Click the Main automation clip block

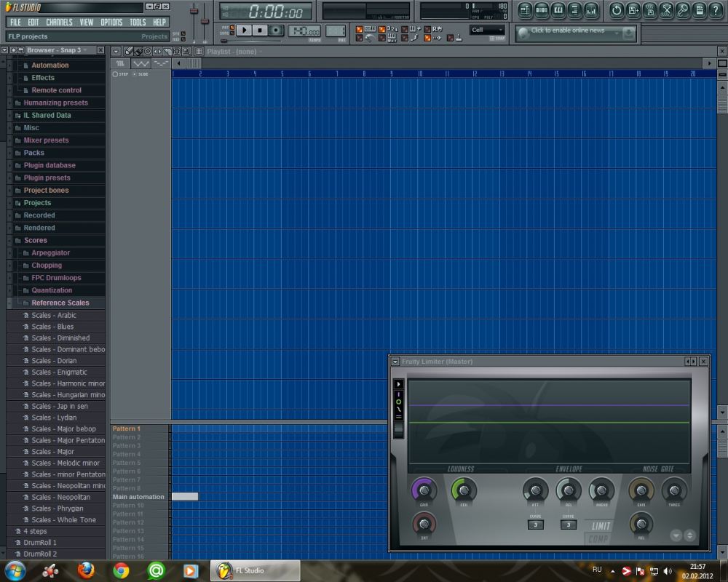click(185, 497)
